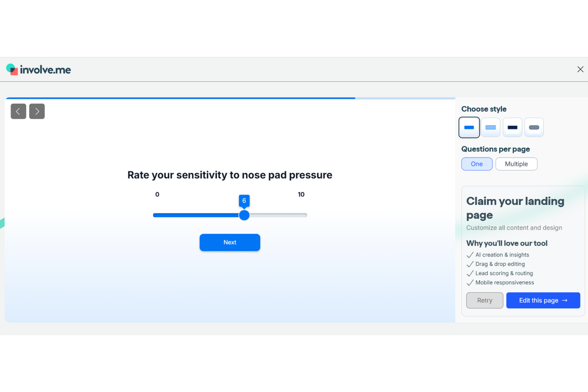Select One question per page
The image size is (588, 392).
pos(476,164)
